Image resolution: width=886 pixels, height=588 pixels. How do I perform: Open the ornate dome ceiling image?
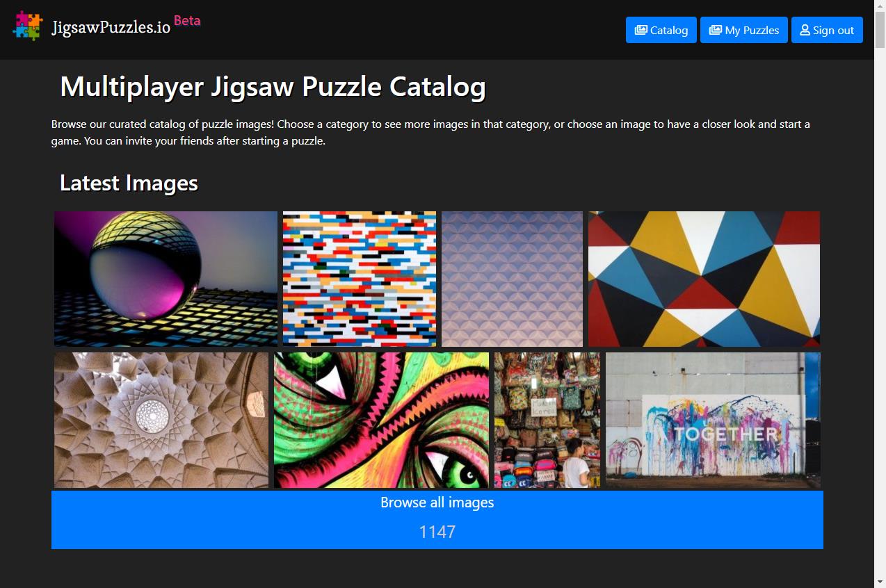pyautogui.click(x=161, y=420)
